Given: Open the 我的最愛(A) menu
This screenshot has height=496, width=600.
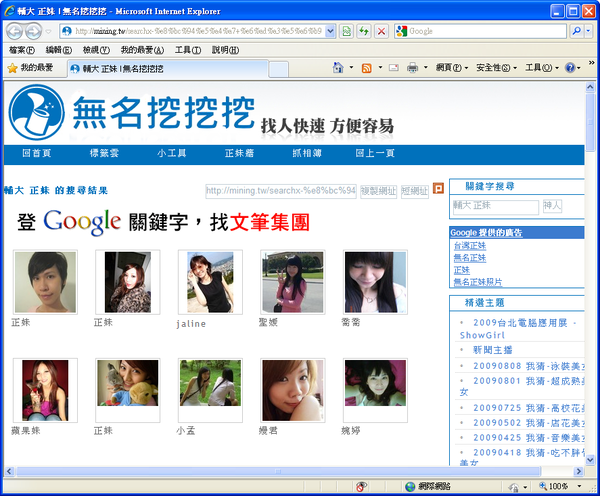Looking at the screenshot, I should (142, 50).
